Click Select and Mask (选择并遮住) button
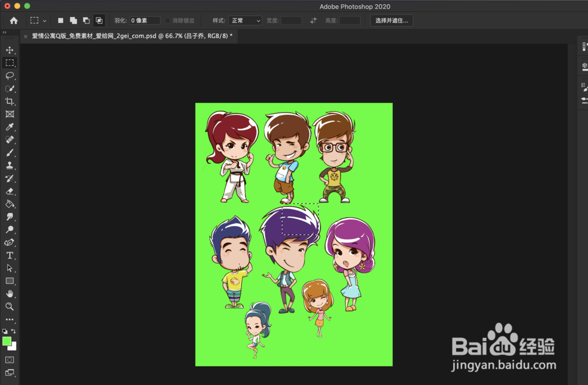Viewport: 588px width, 385px height. click(x=392, y=21)
